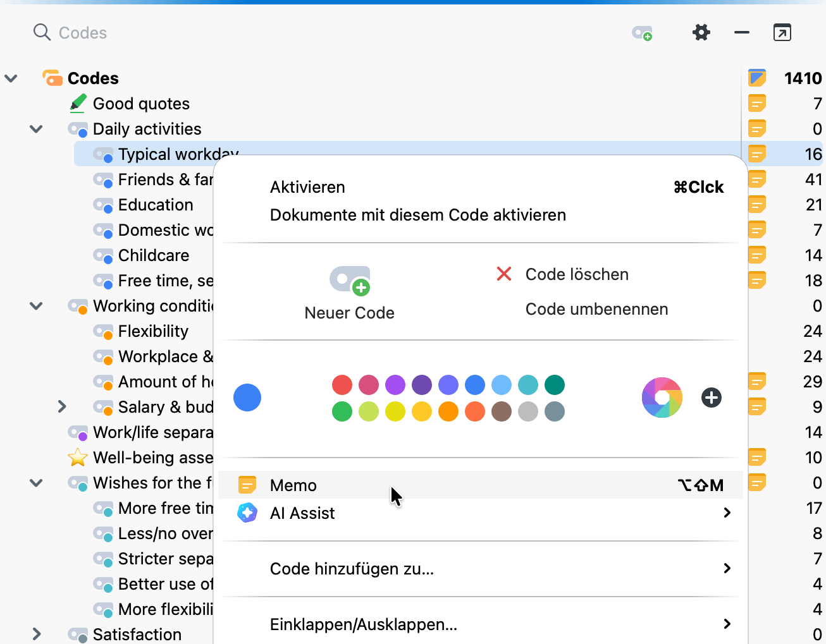Collapse the Wishes for the future branch
This screenshot has height=644, width=826.
[36, 483]
